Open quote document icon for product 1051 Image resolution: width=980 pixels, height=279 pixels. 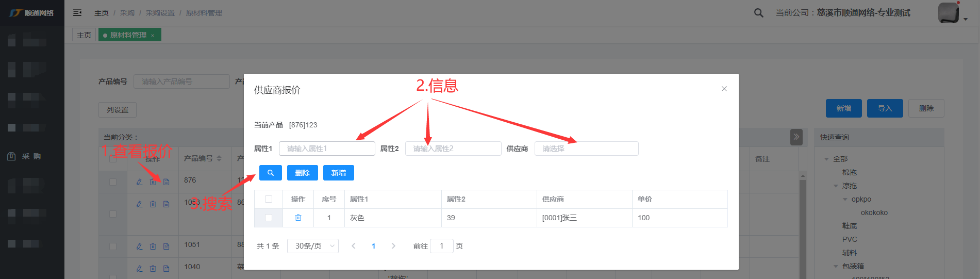coord(166,247)
